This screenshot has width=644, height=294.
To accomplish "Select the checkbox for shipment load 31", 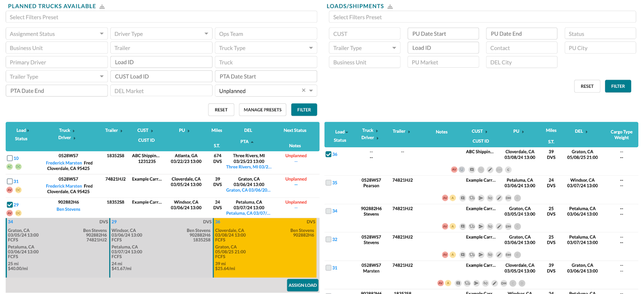I will (328, 268).
